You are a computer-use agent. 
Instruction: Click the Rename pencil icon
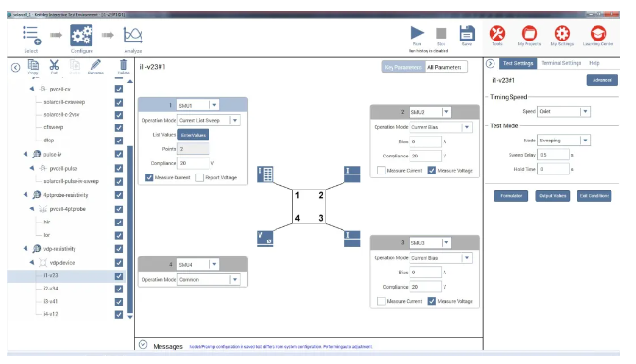[95, 65]
